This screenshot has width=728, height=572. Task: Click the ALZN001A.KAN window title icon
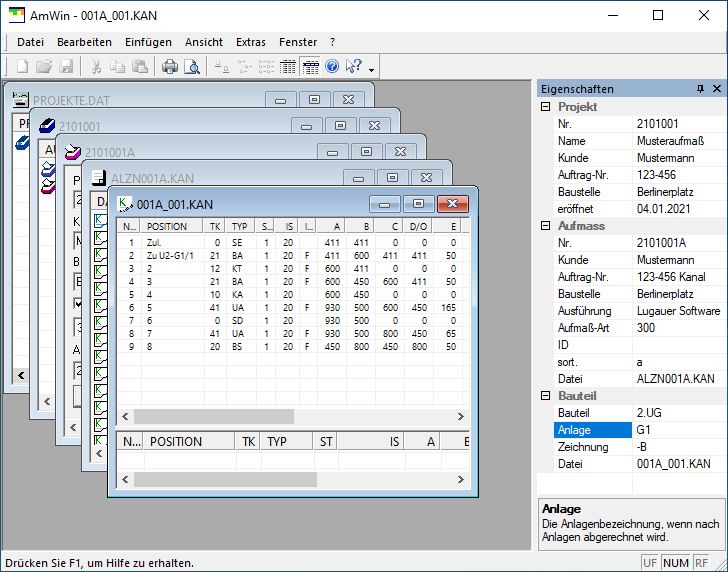pyautogui.click(x=98, y=178)
